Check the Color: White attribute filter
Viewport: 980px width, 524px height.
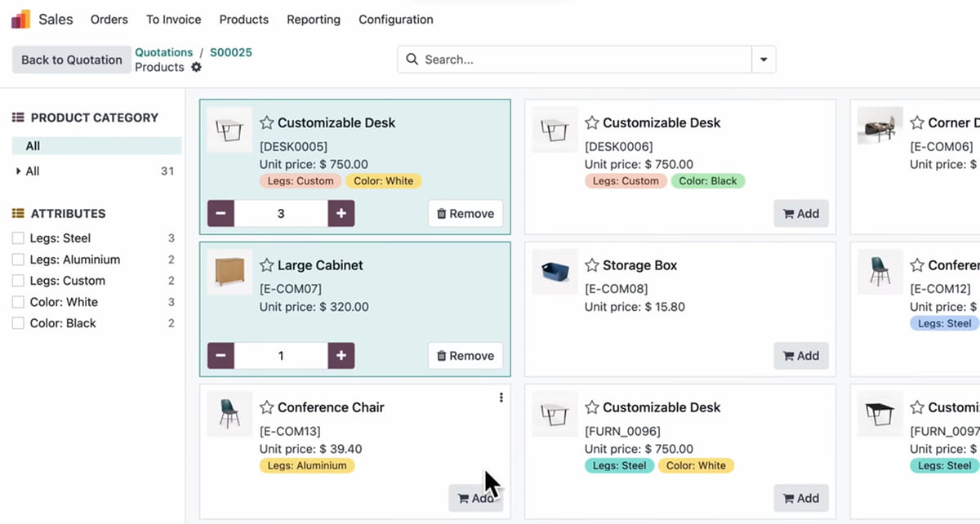18,302
